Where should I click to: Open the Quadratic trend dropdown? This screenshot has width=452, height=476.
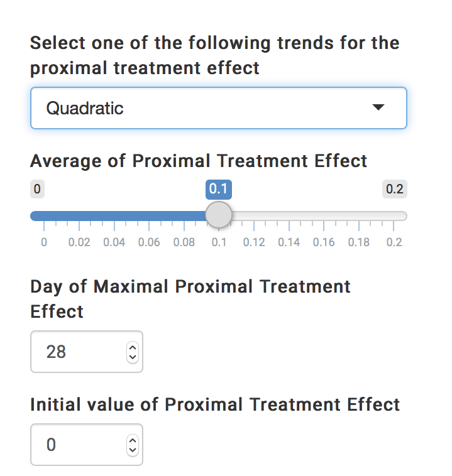click(218, 108)
